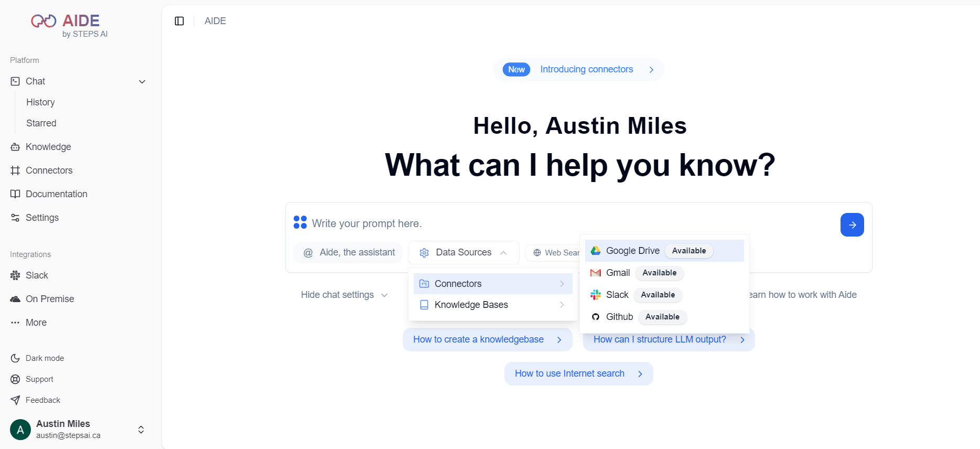The image size is (980, 449).
Task: Select Github connector
Action: pyautogui.click(x=664, y=317)
